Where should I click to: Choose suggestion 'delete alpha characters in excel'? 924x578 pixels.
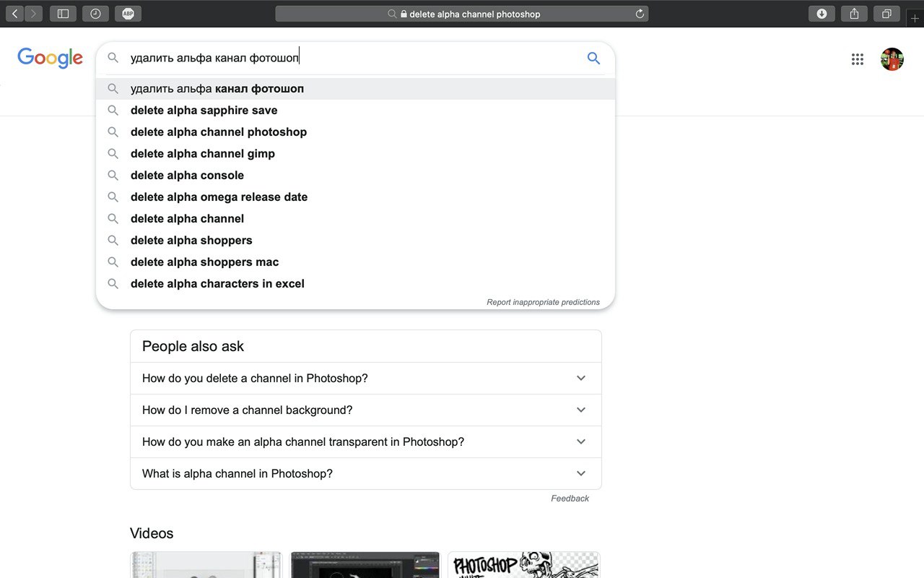tap(355, 284)
